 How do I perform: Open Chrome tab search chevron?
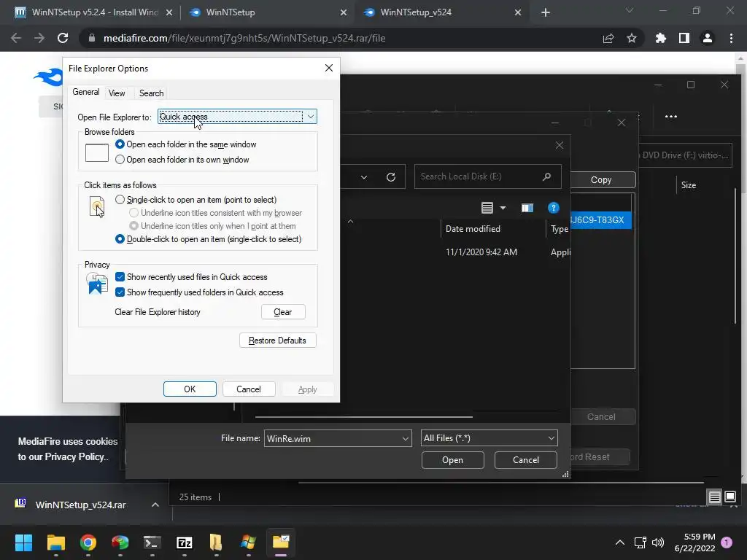pos(630,10)
